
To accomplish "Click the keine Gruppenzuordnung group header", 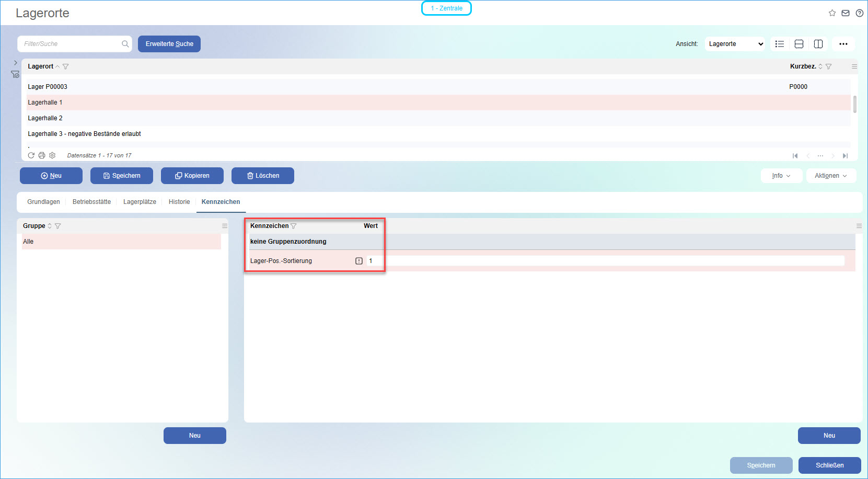I will tap(552, 242).
